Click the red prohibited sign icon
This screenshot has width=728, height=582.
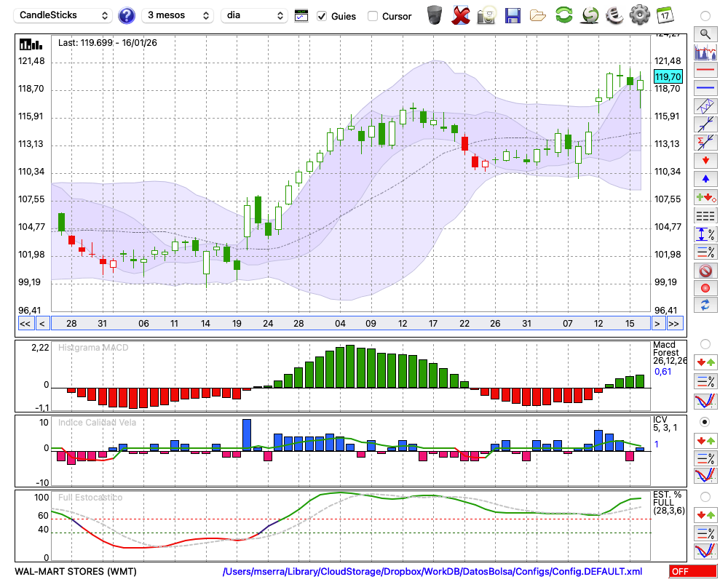[705, 270]
